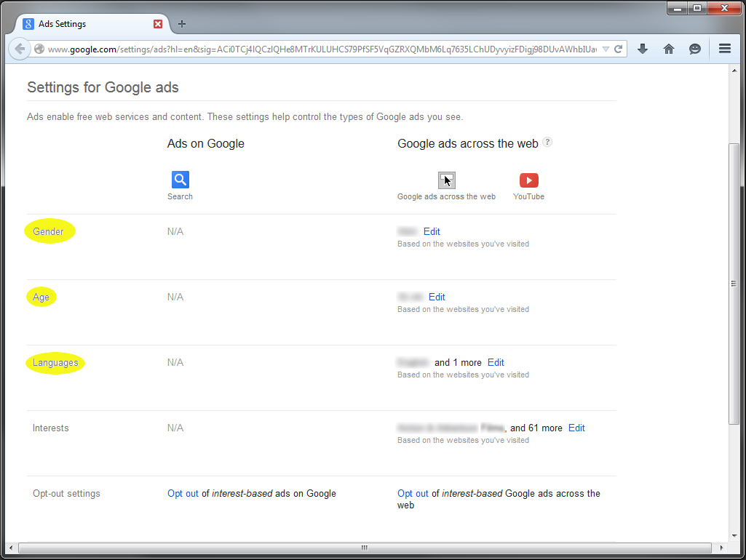Edit the Gender setting
This screenshot has height=560, width=746.
click(432, 231)
